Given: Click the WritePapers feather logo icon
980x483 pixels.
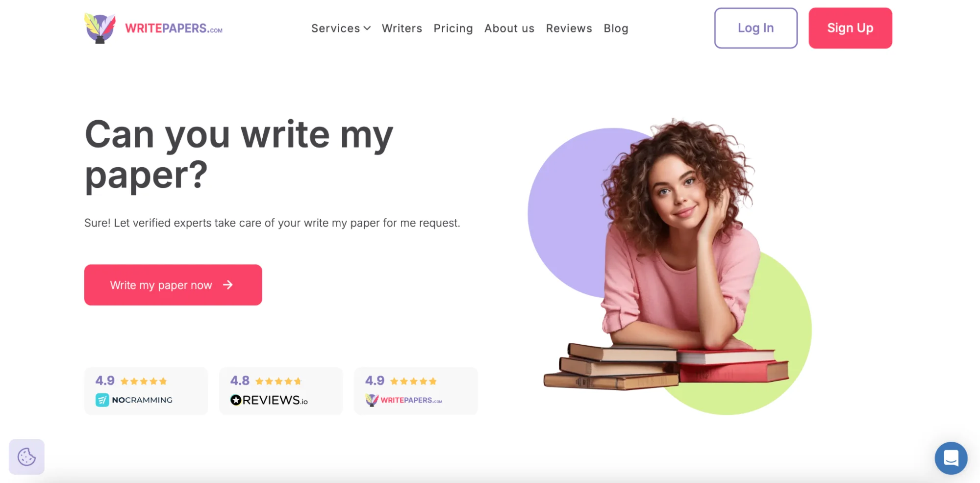Looking at the screenshot, I should pyautogui.click(x=100, y=28).
